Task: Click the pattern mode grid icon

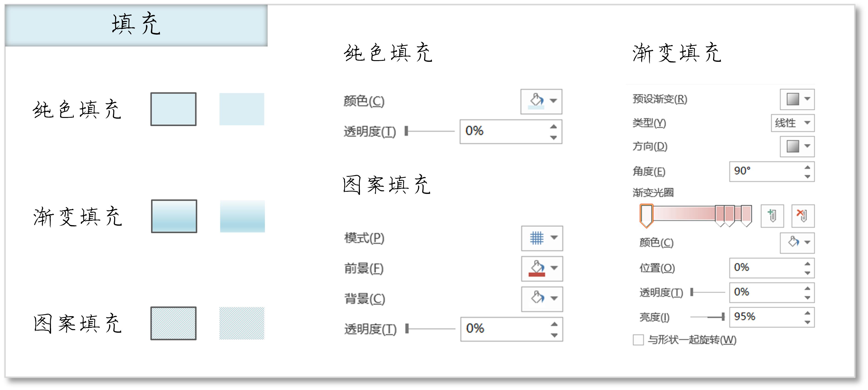Action: (537, 238)
